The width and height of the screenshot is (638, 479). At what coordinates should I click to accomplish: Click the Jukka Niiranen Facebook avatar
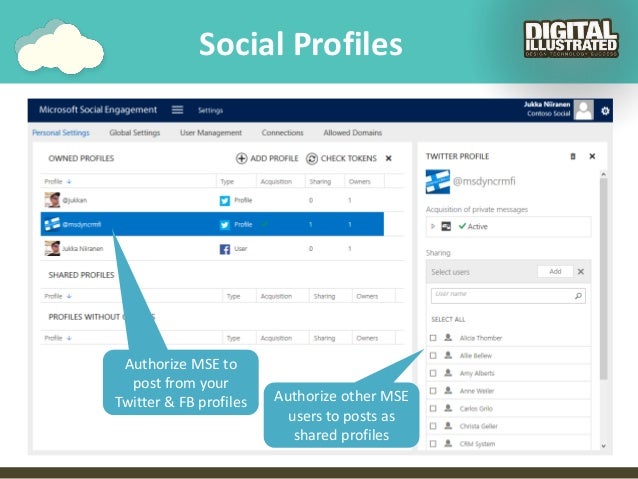click(x=52, y=248)
